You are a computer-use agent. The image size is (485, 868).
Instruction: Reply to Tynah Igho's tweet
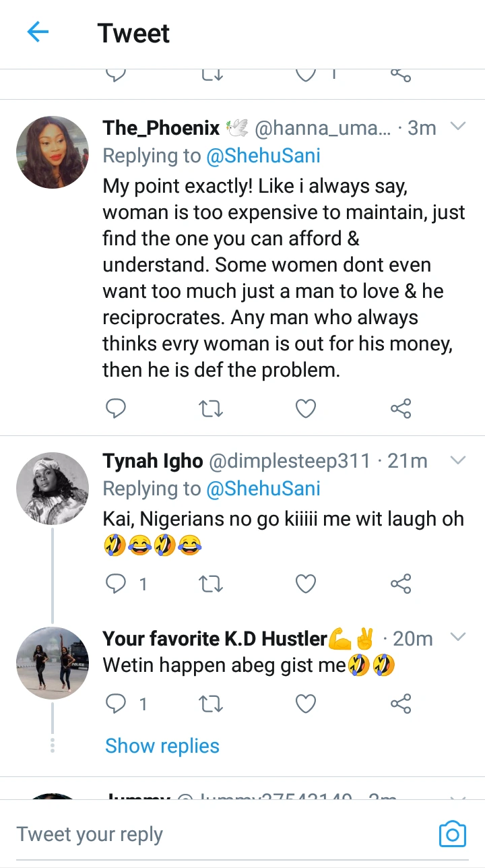(x=116, y=584)
